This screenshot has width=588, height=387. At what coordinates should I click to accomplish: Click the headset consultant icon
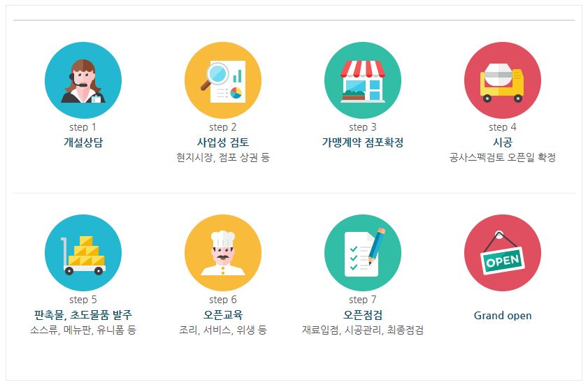coord(83,80)
